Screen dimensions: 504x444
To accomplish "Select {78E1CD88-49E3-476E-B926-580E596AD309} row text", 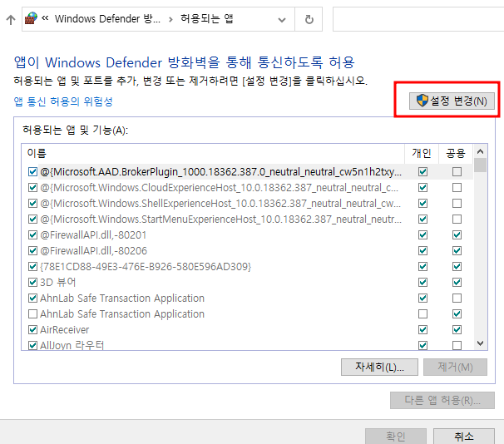I will pos(146,266).
